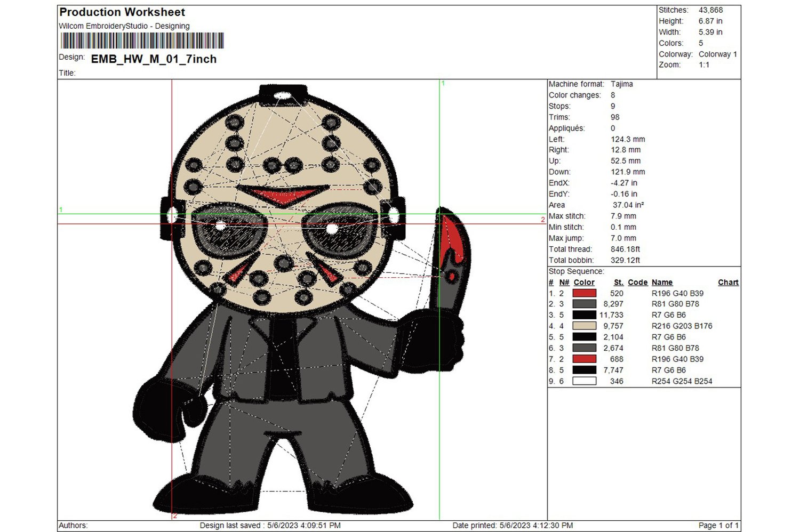The width and height of the screenshot is (800, 532).
Task: Click the 'Appliqués:' label
Action: point(567,128)
